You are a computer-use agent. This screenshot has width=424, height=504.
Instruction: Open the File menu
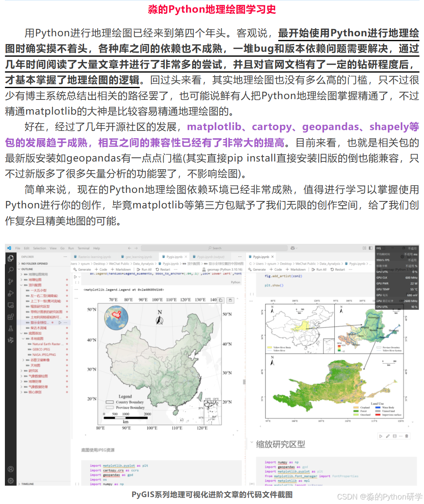click(x=18, y=248)
